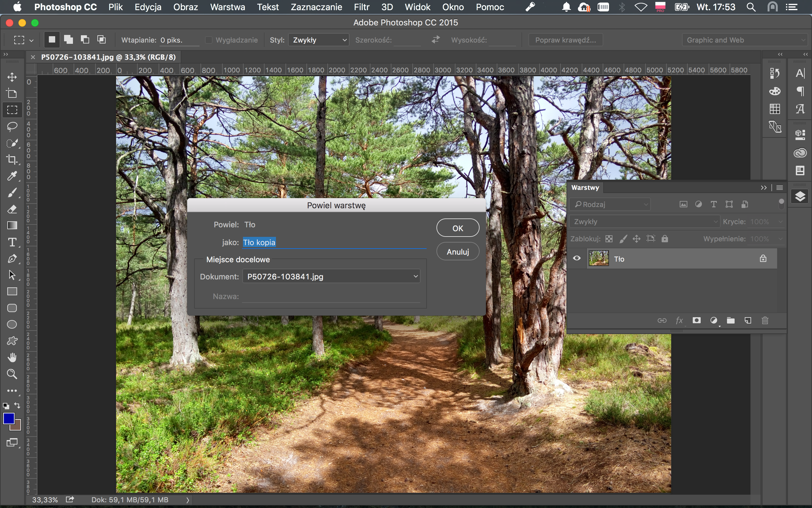Open the Warstwa menu
812x508 pixels.
(x=227, y=7)
